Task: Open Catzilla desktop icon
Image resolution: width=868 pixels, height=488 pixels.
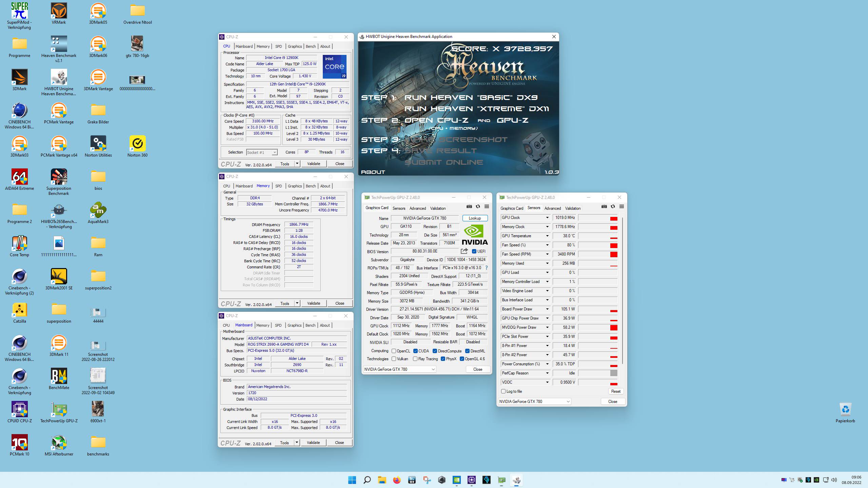Action: pos(19,312)
